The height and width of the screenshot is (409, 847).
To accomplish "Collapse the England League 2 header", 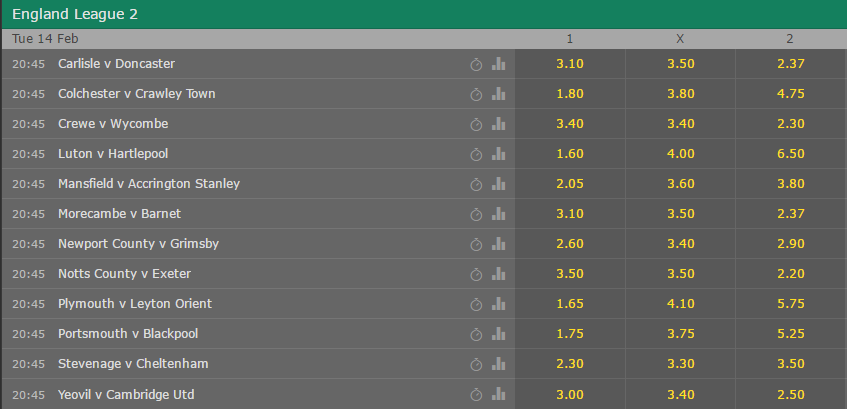I will click(424, 15).
